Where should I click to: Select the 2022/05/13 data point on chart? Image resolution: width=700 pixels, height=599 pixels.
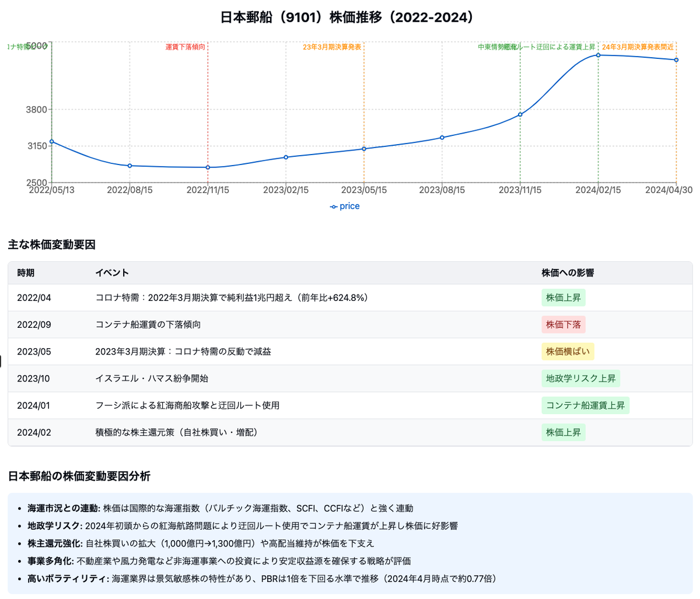52,141
